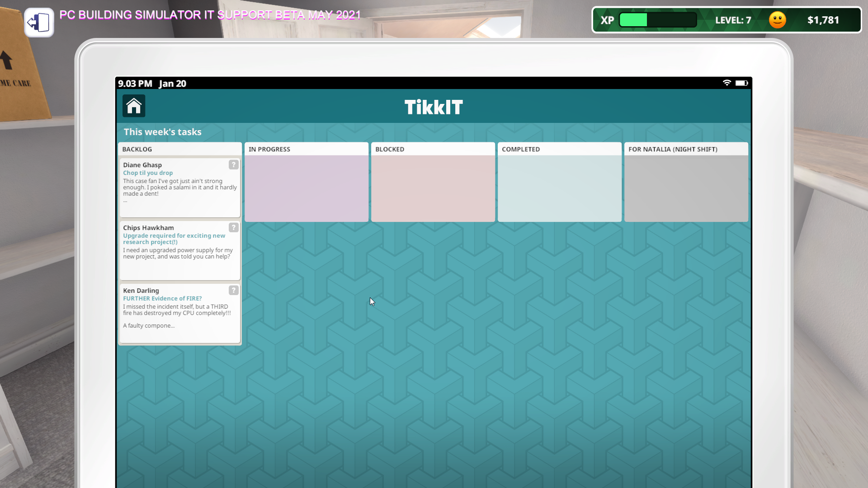Open 'Upgrade required for exciting new research project' link

(x=174, y=239)
